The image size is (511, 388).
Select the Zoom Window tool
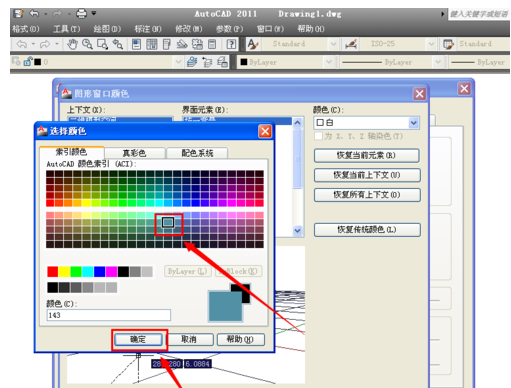(x=102, y=44)
